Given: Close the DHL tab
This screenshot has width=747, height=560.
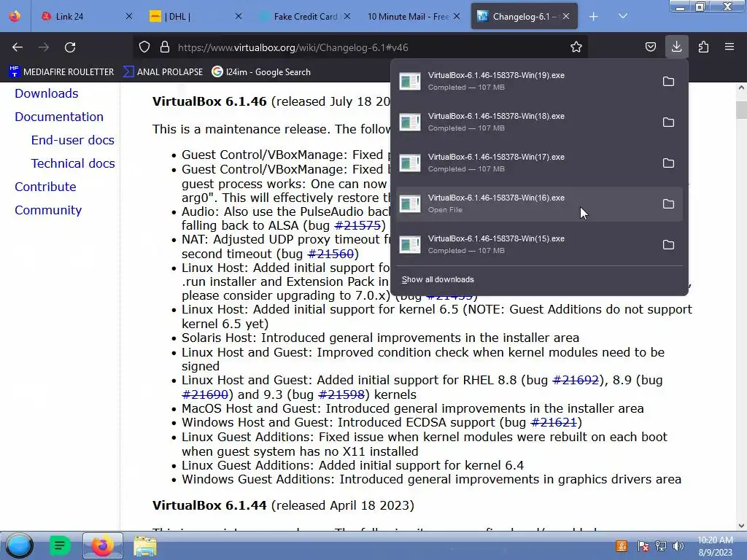Looking at the screenshot, I should [239, 16].
